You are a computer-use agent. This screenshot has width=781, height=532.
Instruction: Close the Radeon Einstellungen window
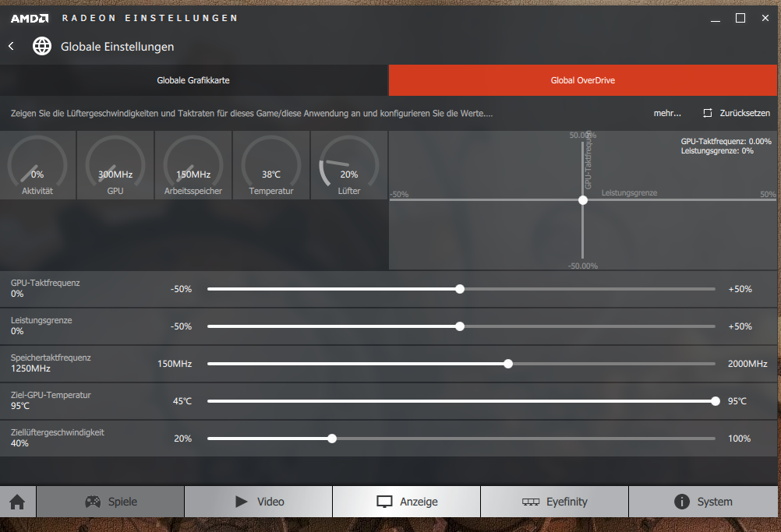pyautogui.click(x=765, y=19)
